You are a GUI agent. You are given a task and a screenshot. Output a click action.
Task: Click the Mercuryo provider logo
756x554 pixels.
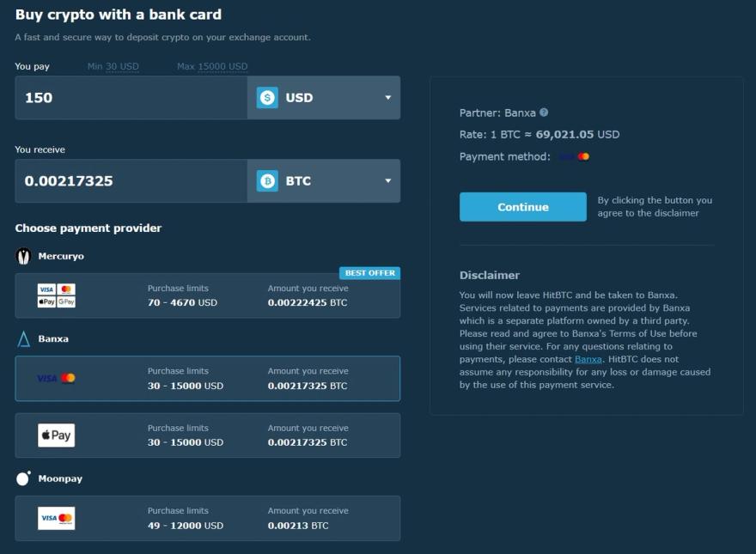23,256
